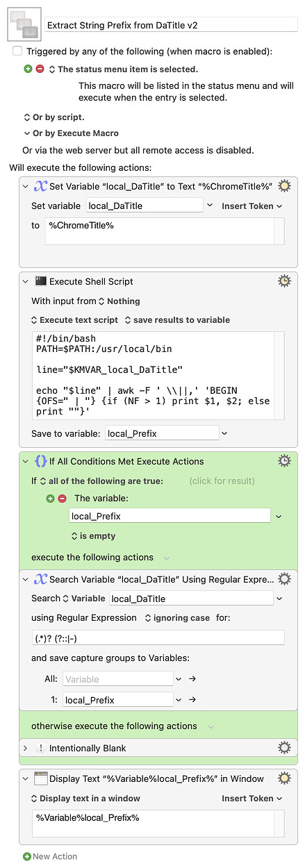Image resolution: width=305 pixels, height=868 pixels.
Task: Open dropdown next to All capture field
Action: pos(179,679)
